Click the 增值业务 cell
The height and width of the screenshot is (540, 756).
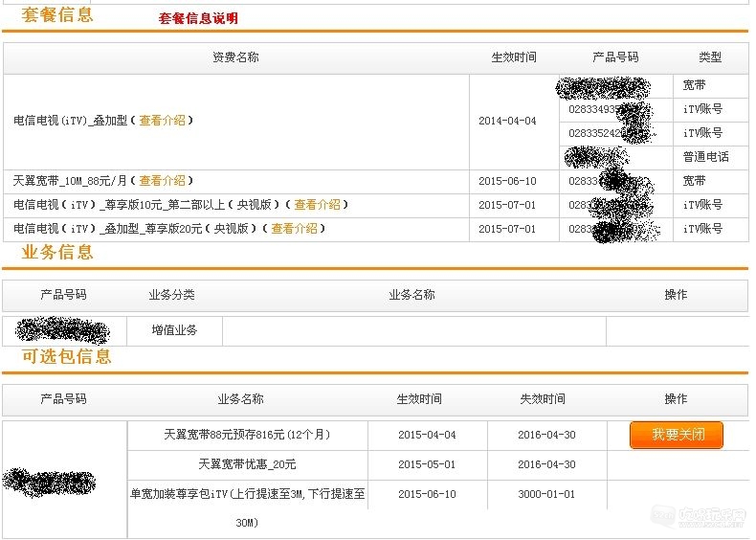pos(174,330)
